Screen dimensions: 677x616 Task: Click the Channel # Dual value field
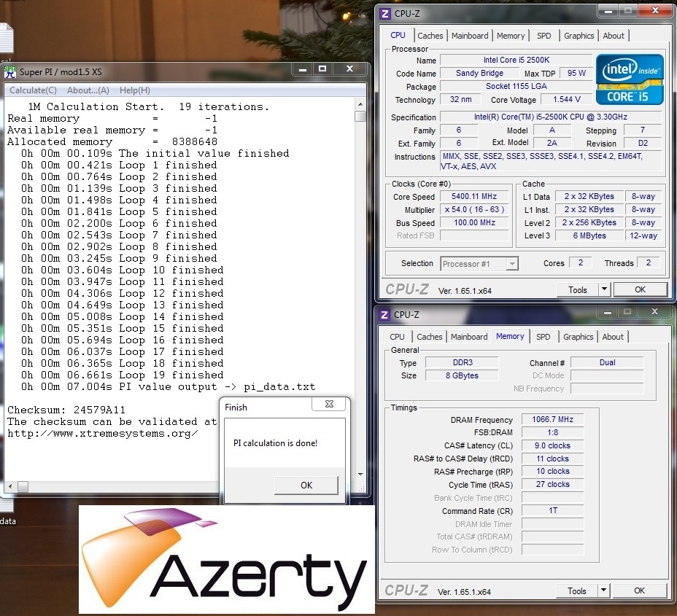607,362
